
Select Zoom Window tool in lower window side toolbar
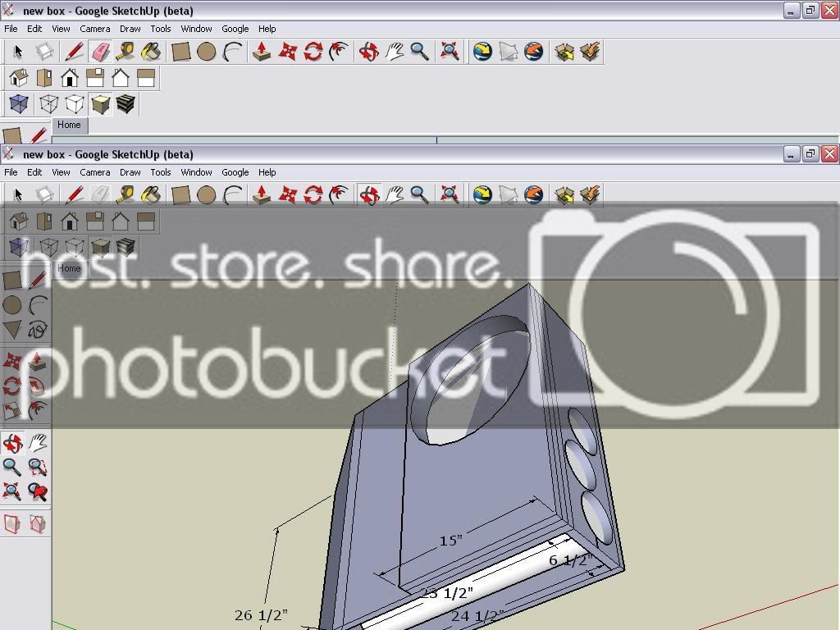[x=38, y=467]
